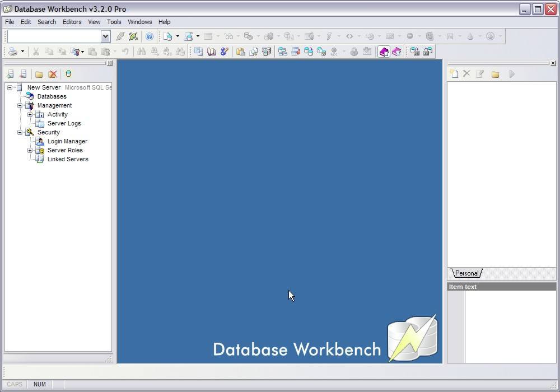
Task: Click the Register Server icon with plus
Action: 10,74
